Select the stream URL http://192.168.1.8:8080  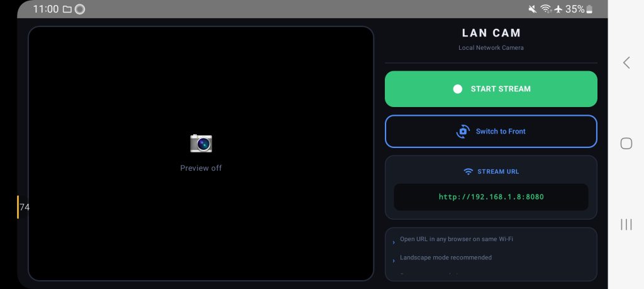tap(491, 197)
